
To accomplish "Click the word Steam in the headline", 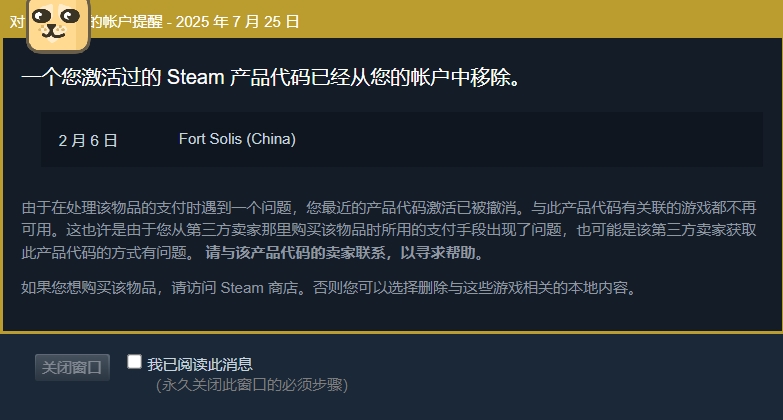I will click(195, 77).
